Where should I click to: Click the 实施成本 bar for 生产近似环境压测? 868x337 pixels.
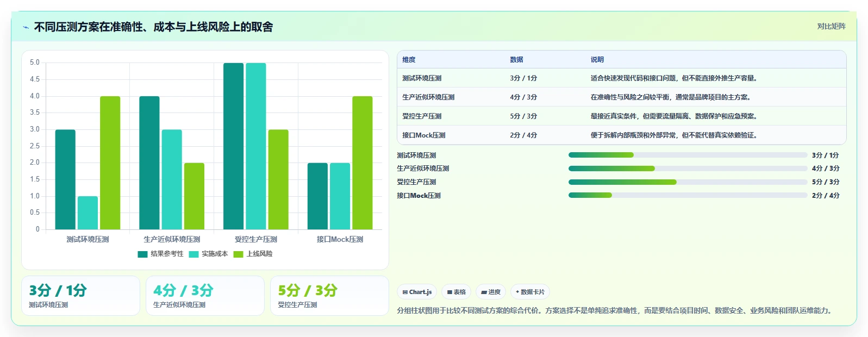172,179
